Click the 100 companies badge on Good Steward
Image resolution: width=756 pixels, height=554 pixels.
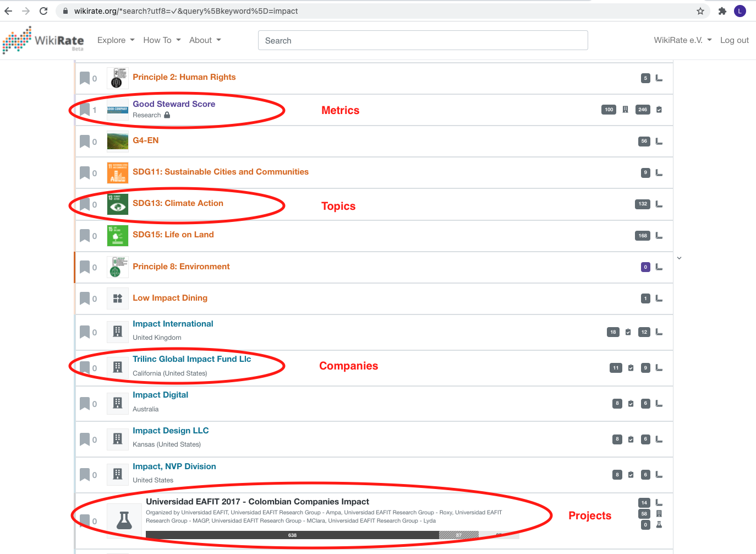coord(609,110)
